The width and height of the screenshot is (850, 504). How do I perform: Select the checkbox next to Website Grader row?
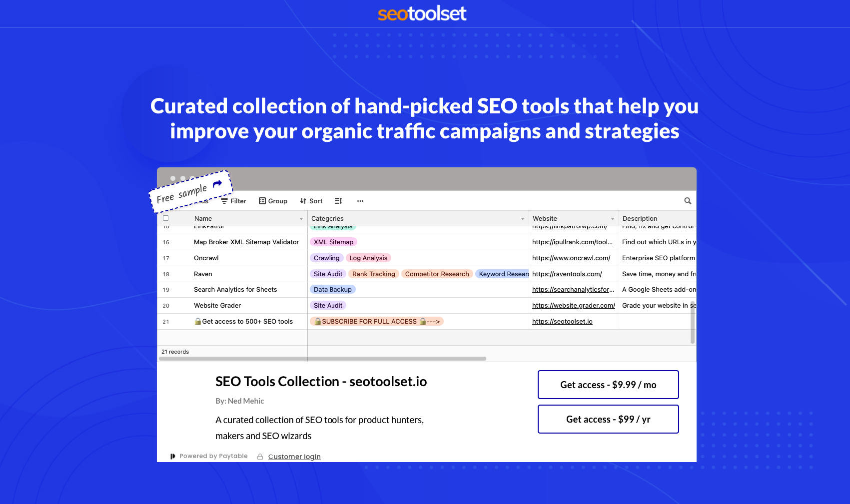tap(166, 305)
